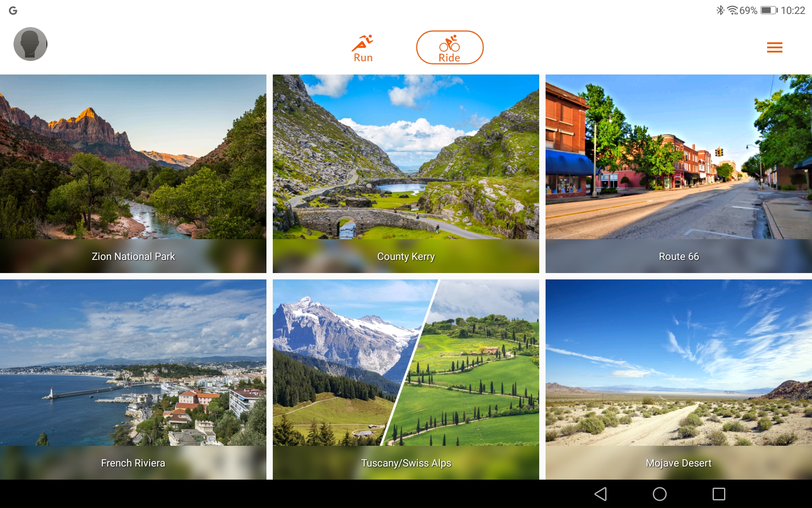Tap the battery indicator in status bar
The height and width of the screenshot is (508, 812).
768,11
